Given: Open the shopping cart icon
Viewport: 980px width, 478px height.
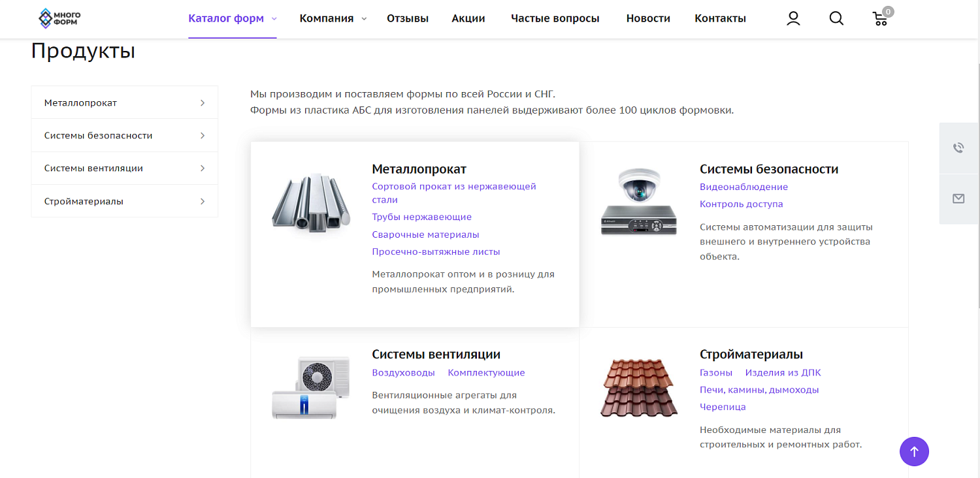Looking at the screenshot, I should pos(880,18).
